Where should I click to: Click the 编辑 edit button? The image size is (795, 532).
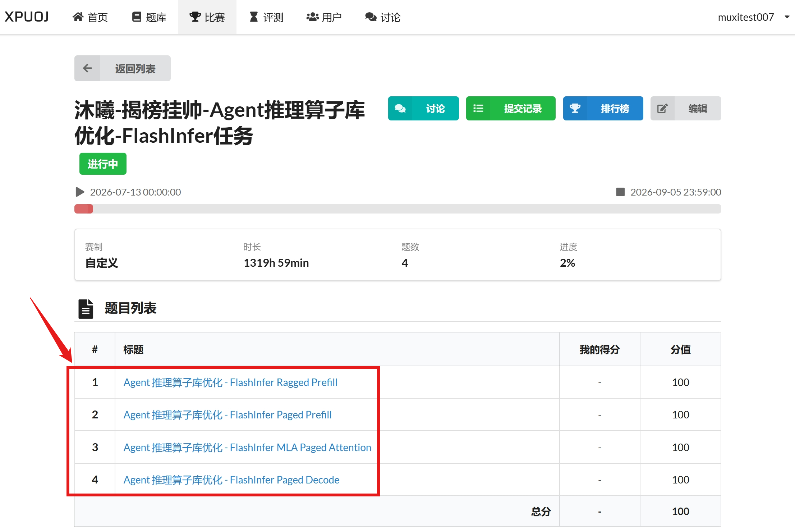686,108
